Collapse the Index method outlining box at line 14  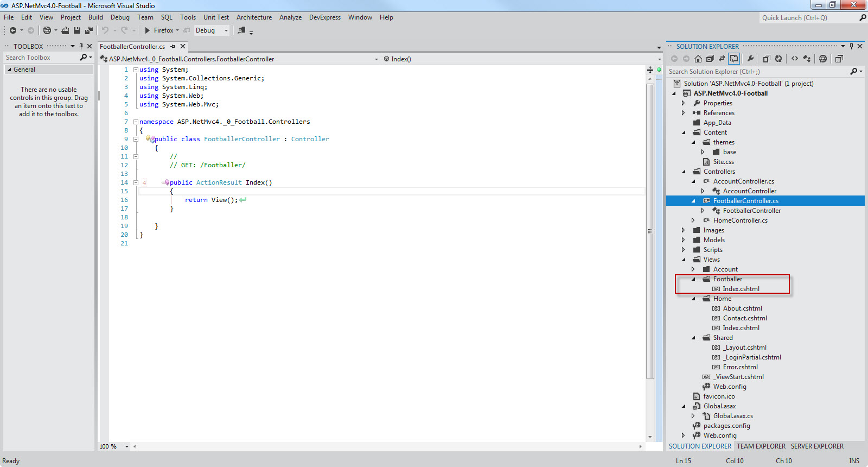point(136,182)
